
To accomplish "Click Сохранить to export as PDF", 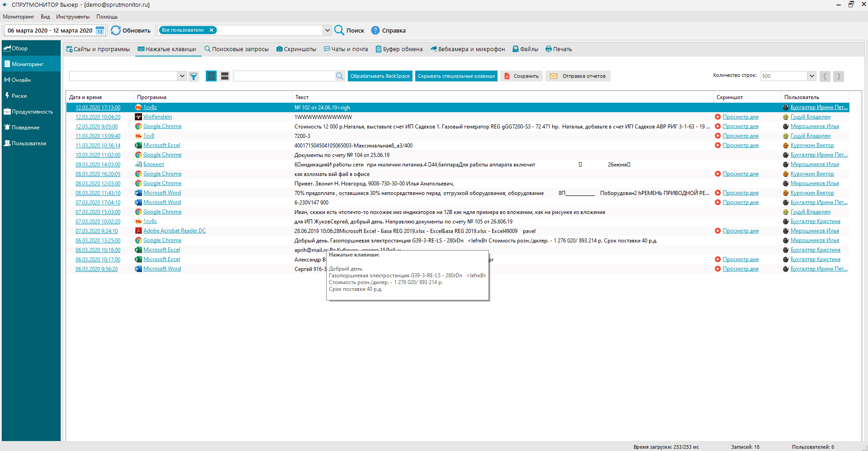I will click(522, 76).
